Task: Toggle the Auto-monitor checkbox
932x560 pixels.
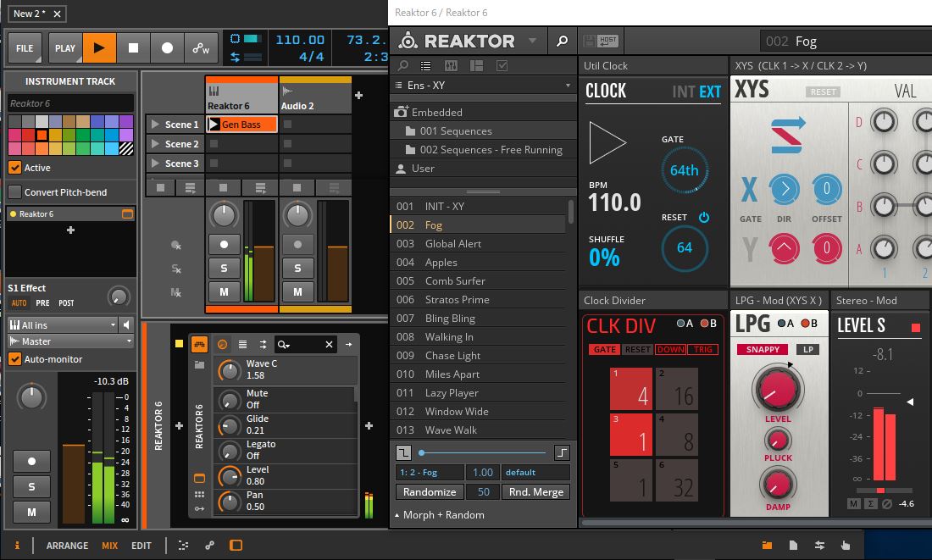Action: [15, 359]
